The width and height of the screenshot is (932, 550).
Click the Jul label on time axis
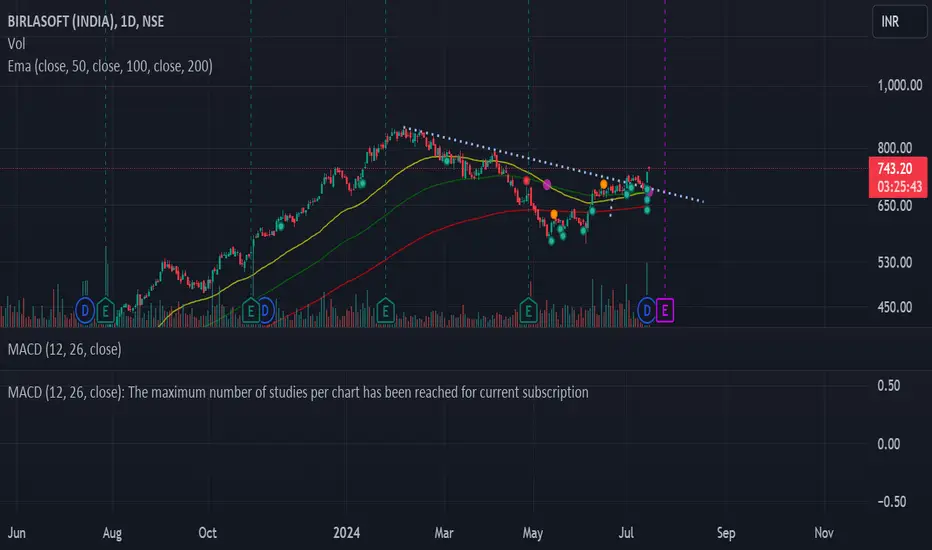click(626, 533)
